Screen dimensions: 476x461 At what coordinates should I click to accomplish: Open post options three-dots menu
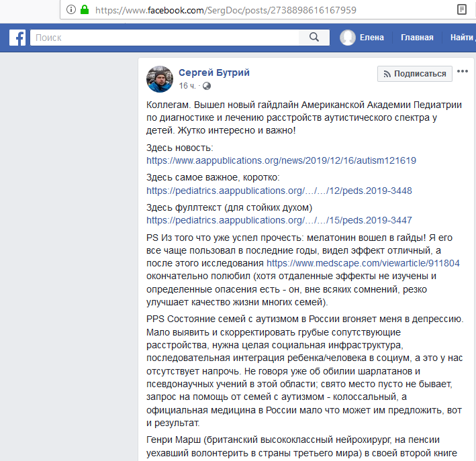coord(463,71)
